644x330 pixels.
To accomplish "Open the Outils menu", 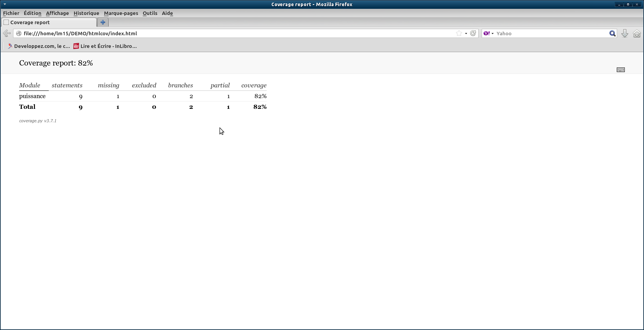I will click(150, 13).
